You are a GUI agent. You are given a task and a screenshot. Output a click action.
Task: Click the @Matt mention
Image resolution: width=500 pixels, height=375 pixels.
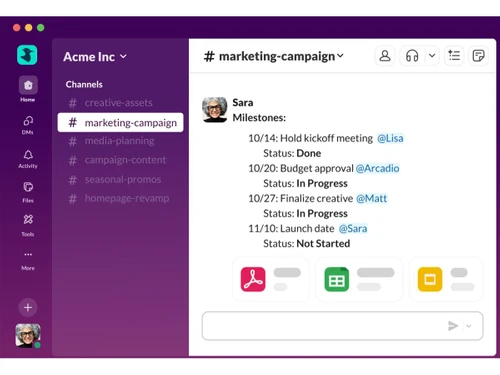pyautogui.click(x=372, y=199)
